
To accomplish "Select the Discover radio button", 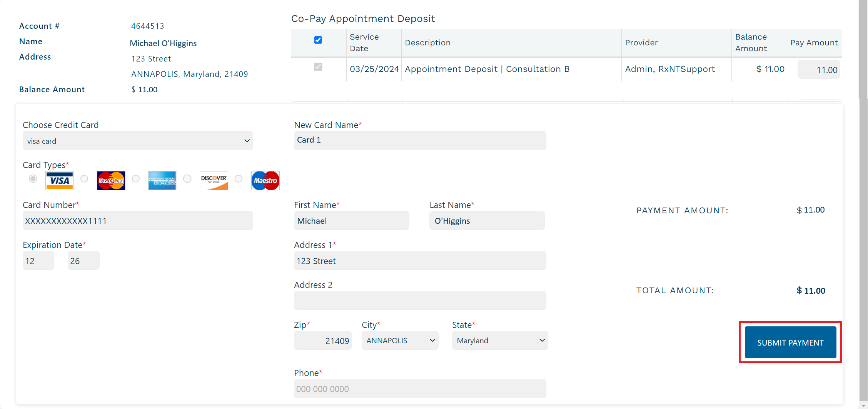I will click(x=187, y=179).
